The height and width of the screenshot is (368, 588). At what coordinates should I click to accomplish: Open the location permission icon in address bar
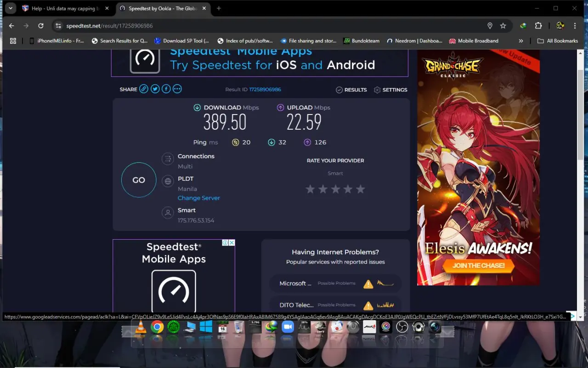(490, 26)
